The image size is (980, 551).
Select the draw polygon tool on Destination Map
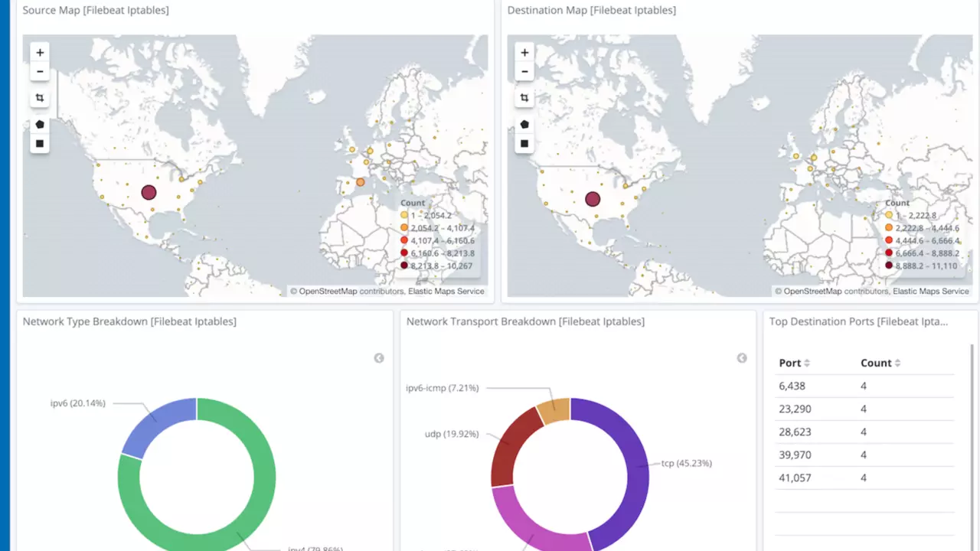524,124
